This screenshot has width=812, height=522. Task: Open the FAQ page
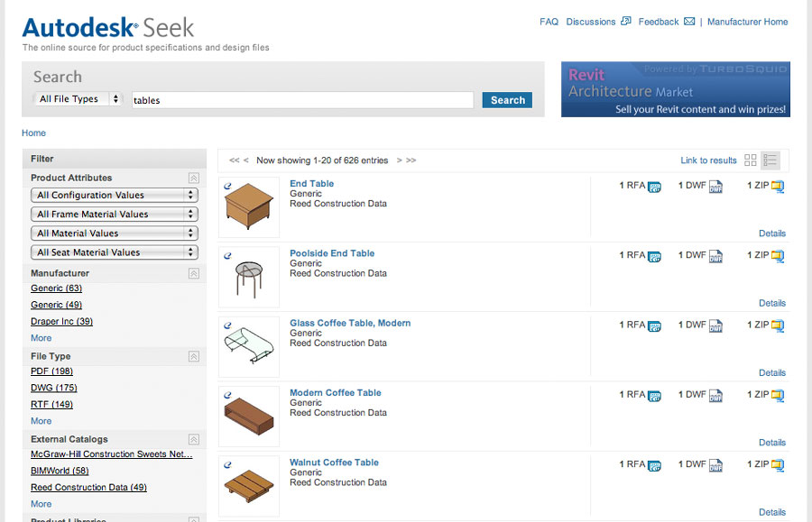coord(549,22)
